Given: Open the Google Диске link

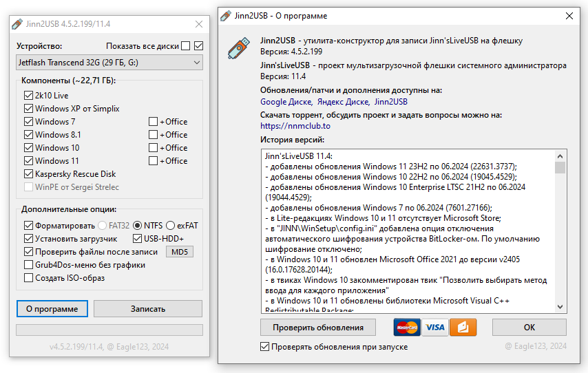Looking at the screenshot, I should click(x=286, y=102).
